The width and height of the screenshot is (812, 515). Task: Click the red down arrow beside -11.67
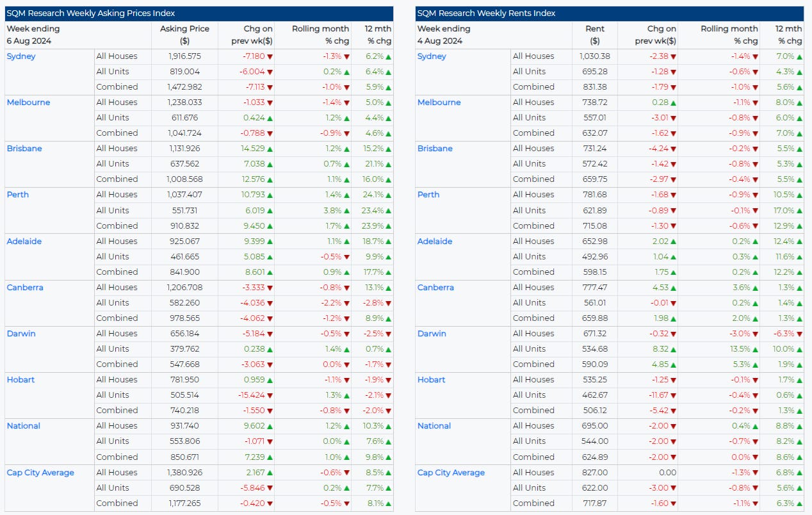(673, 395)
